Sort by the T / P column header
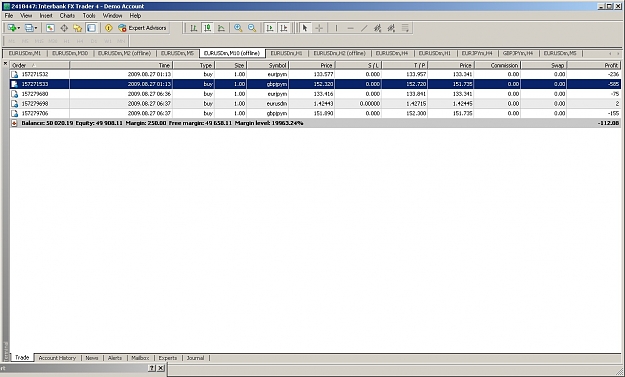The width and height of the screenshot is (625, 377). [405, 65]
